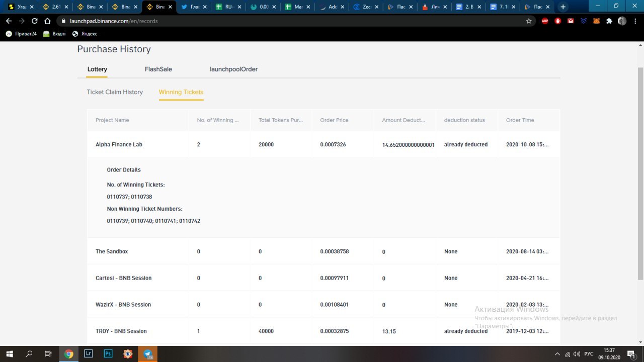Show hidden system tray icons

[x=557, y=354]
